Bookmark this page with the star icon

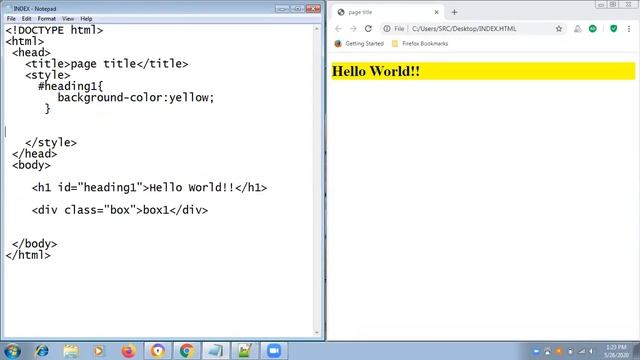pos(559,29)
